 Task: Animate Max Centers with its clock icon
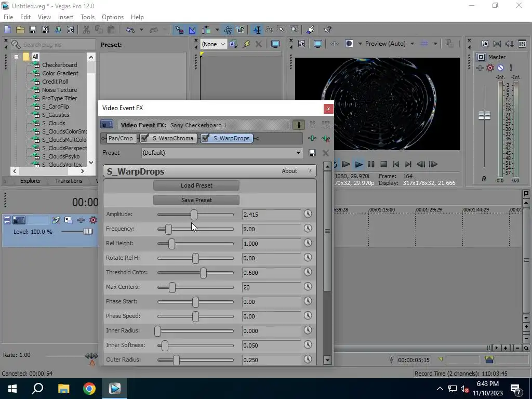pyautogui.click(x=308, y=287)
